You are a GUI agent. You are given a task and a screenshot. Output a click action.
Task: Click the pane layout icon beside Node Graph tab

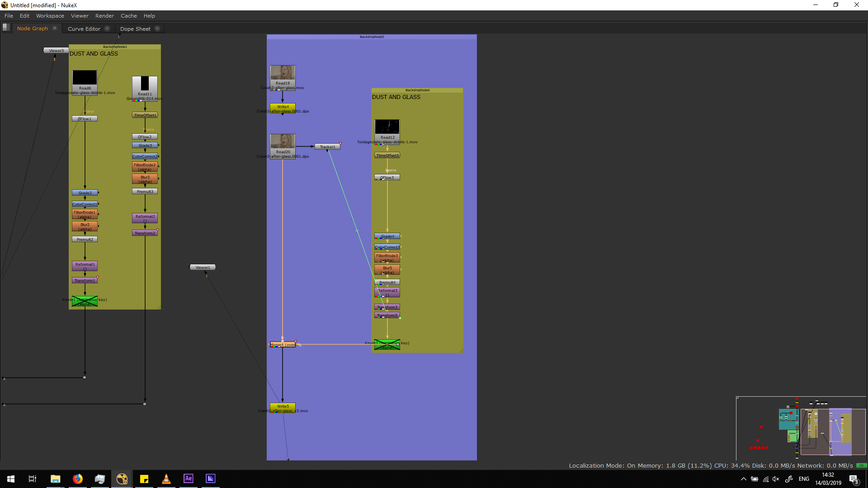[x=6, y=27]
